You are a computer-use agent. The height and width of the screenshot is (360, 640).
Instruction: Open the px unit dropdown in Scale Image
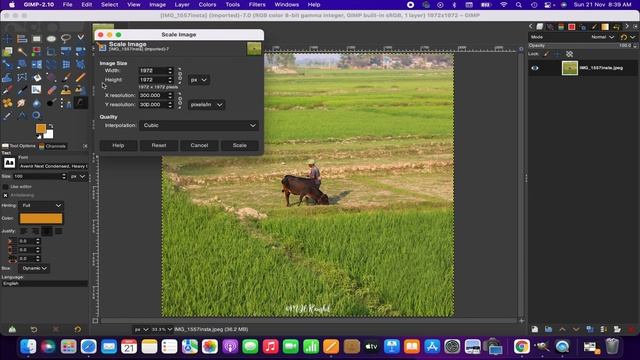(199, 80)
